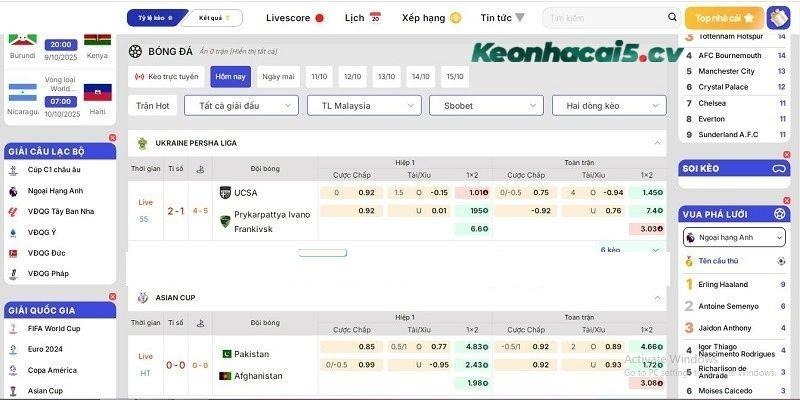Click the football icon in Vua Phá Lưới header
This screenshot has height=400, width=800.
click(780, 214)
